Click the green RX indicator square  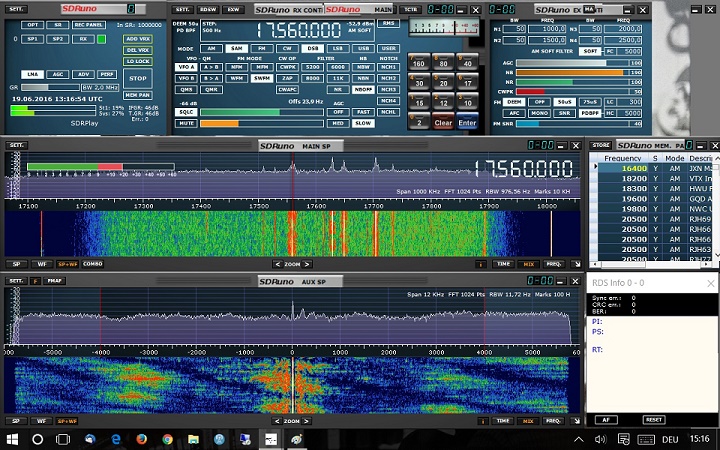101,39
